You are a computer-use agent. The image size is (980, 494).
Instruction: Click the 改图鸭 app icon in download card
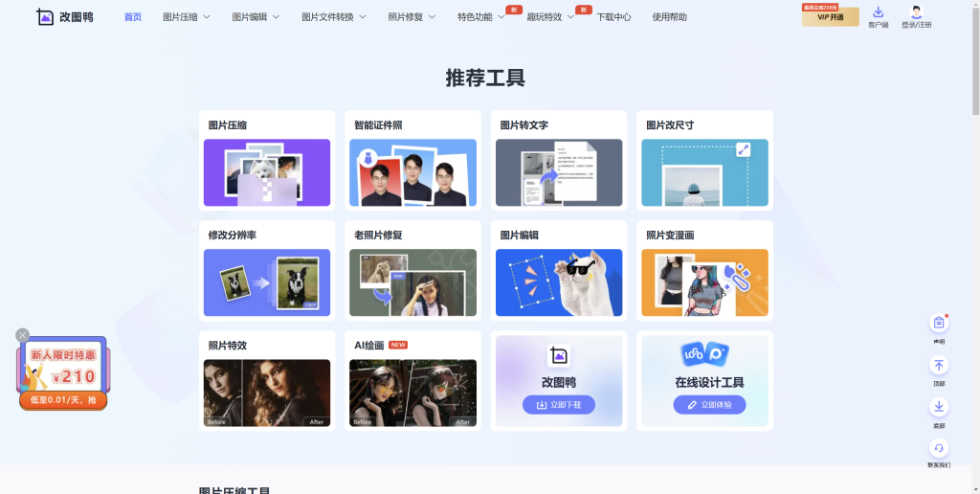pos(559,355)
